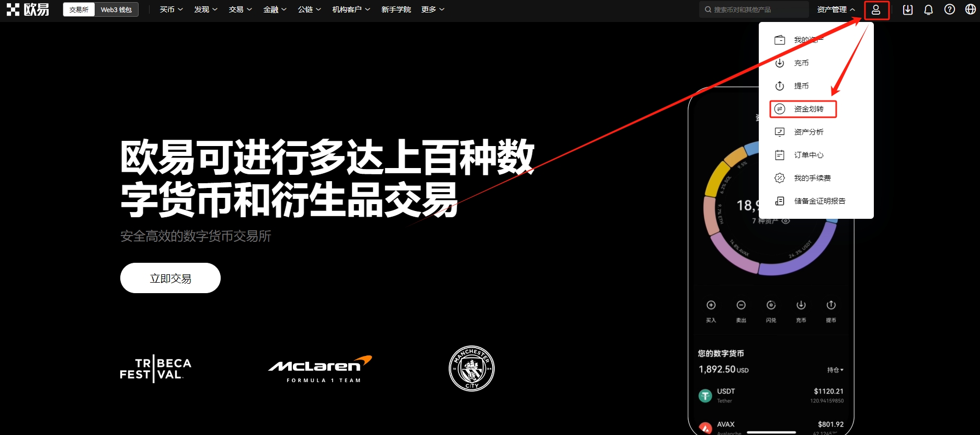Expand the 买币 dropdown
This screenshot has height=435, width=980.
click(172, 9)
